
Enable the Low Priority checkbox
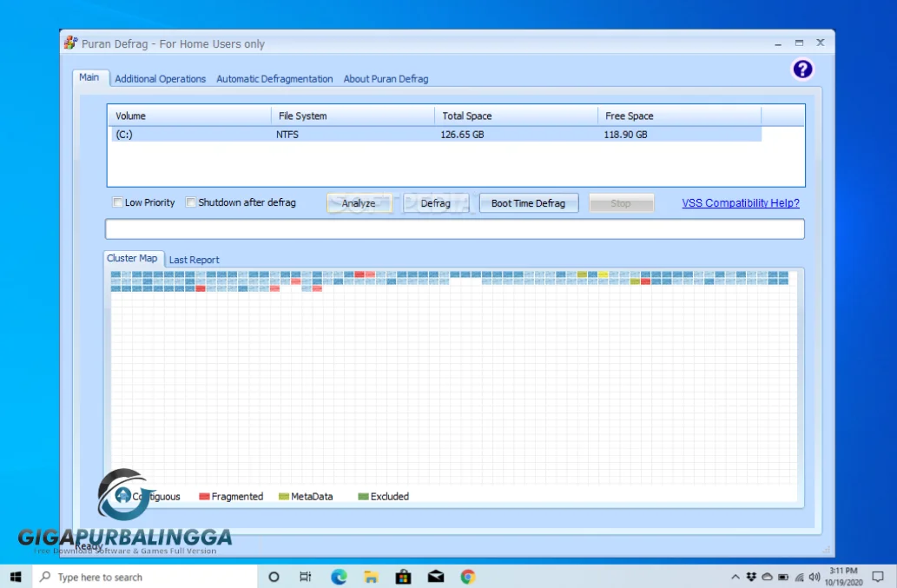(x=117, y=202)
